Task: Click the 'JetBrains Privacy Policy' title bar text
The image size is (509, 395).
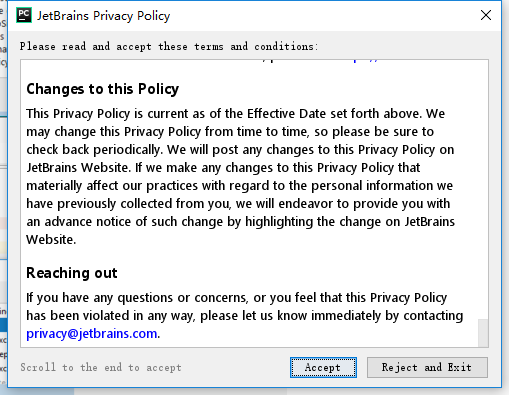Action: (x=103, y=16)
